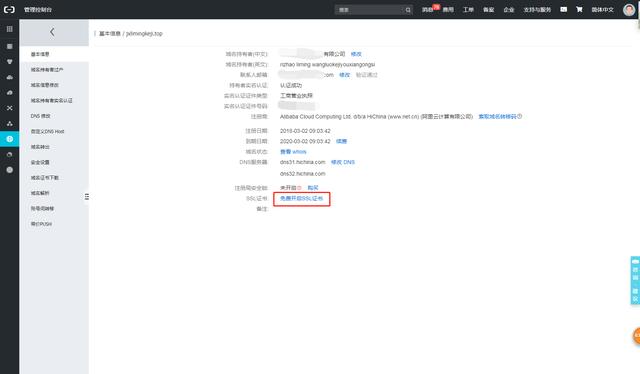Click the back chevron above the sidebar menu
Screen dimensions: 640x374
pyautogui.click(x=52, y=32)
